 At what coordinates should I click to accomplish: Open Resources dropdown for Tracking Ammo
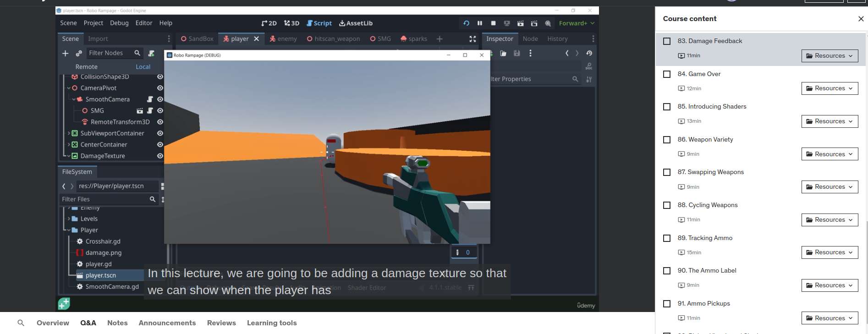tap(830, 252)
